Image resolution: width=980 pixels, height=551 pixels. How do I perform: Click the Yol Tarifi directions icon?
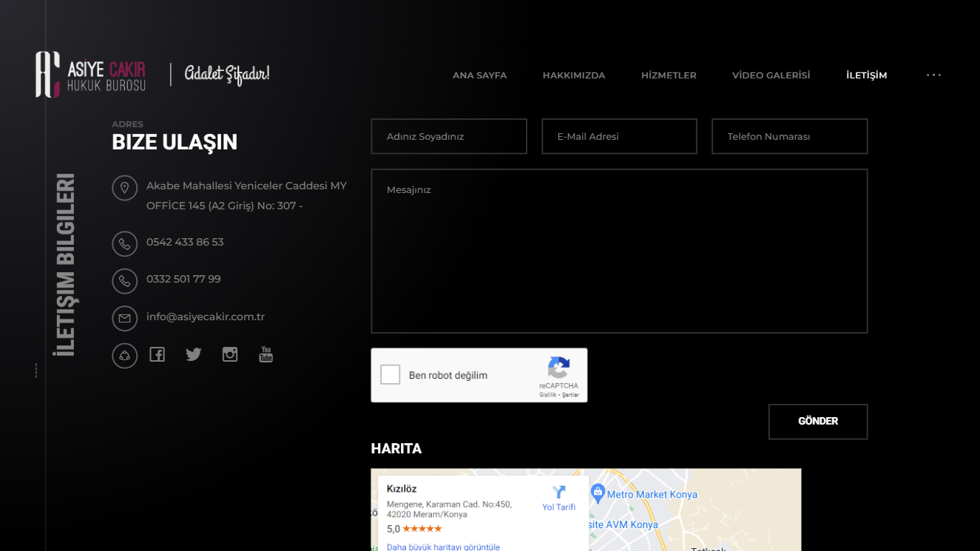click(558, 493)
